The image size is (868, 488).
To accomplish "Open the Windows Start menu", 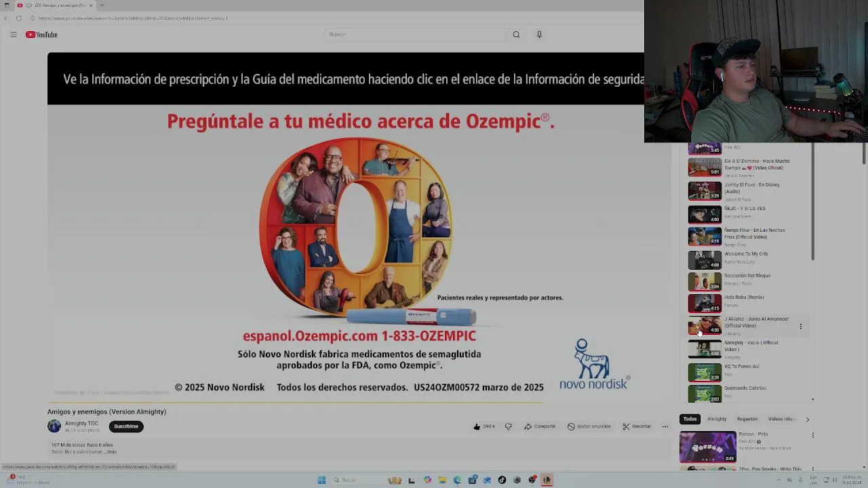I will [x=321, y=480].
